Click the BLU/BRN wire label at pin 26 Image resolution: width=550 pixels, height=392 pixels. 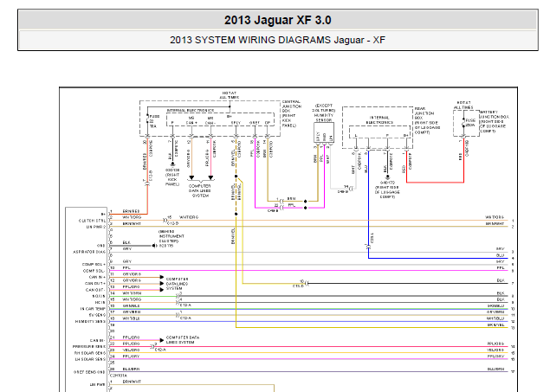click(131, 370)
